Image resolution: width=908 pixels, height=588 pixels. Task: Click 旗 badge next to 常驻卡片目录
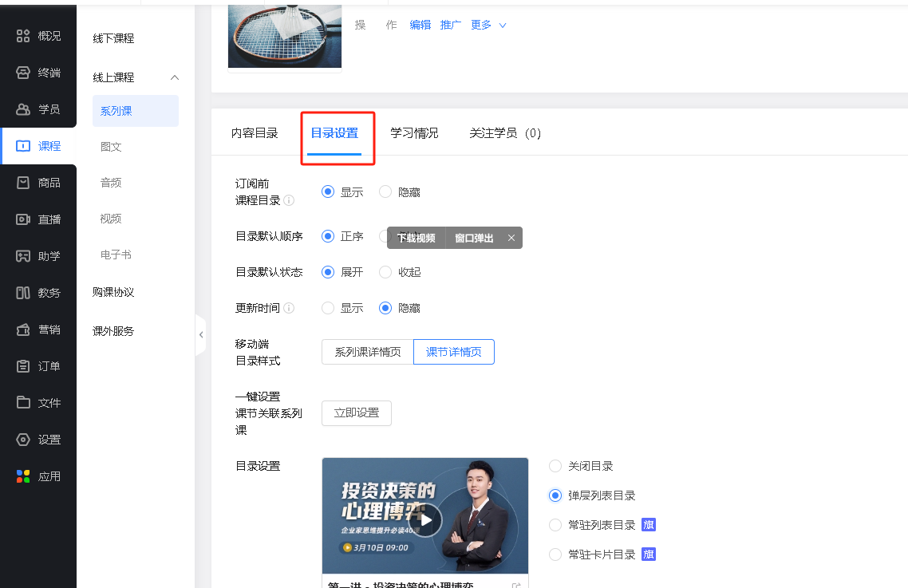pyautogui.click(x=649, y=554)
